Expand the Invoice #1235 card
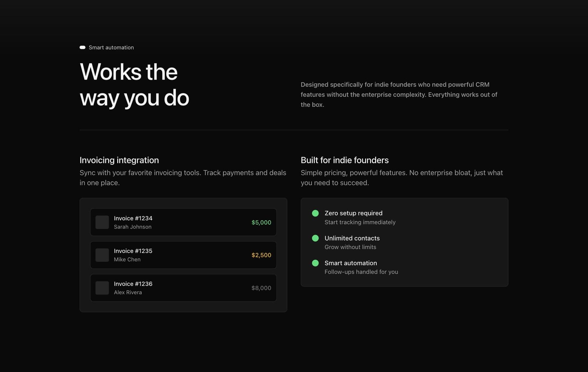 pos(183,255)
